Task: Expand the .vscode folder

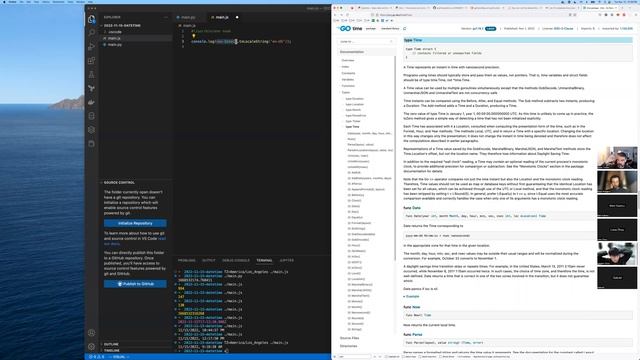Action: pos(115,32)
